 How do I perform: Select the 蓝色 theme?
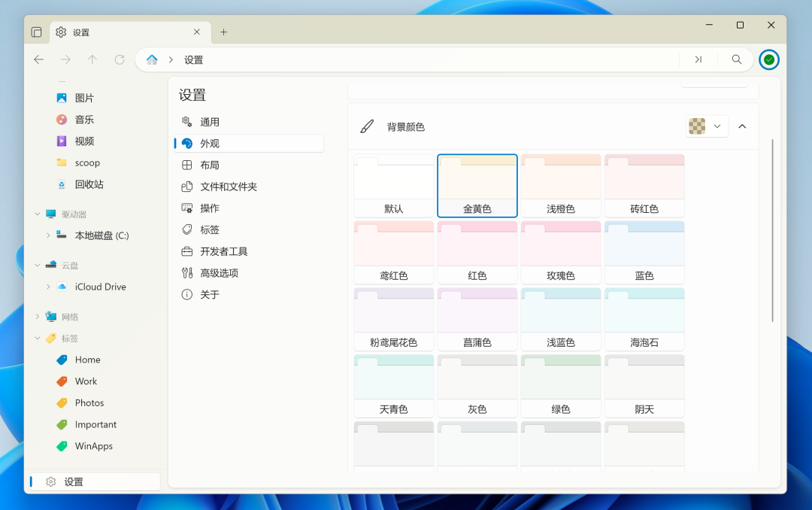[644, 253]
